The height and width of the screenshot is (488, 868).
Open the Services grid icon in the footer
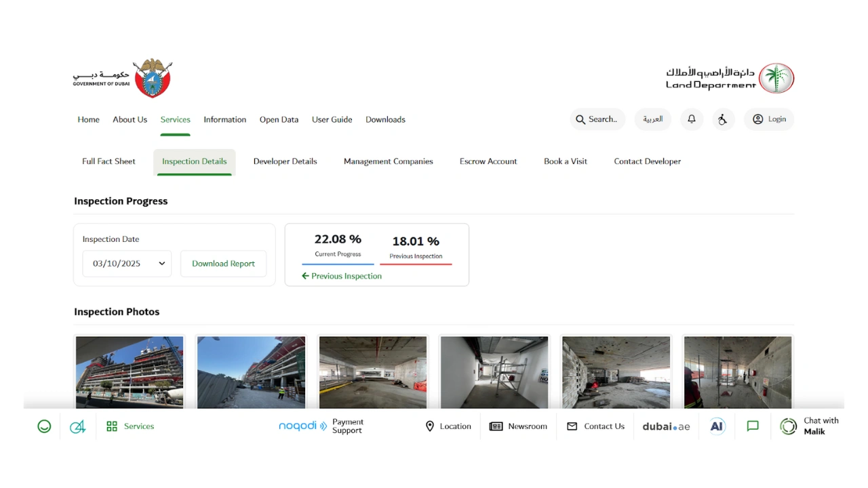pyautogui.click(x=111, y=426)
